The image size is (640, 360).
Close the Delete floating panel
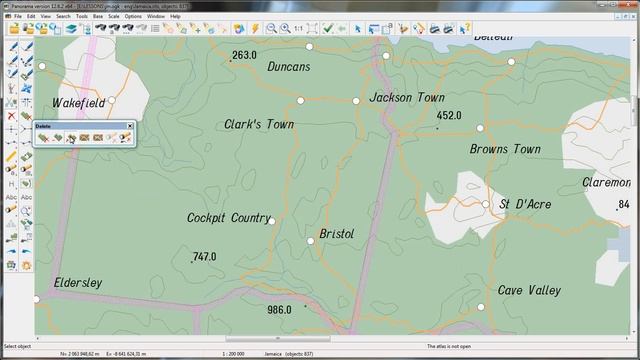coord(130,126)
